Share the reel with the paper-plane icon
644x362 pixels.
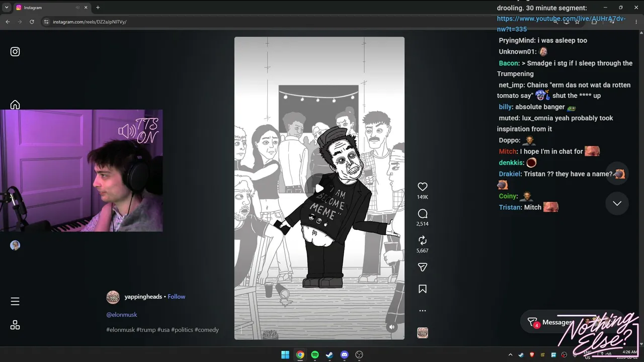click(x=423, y=267)
